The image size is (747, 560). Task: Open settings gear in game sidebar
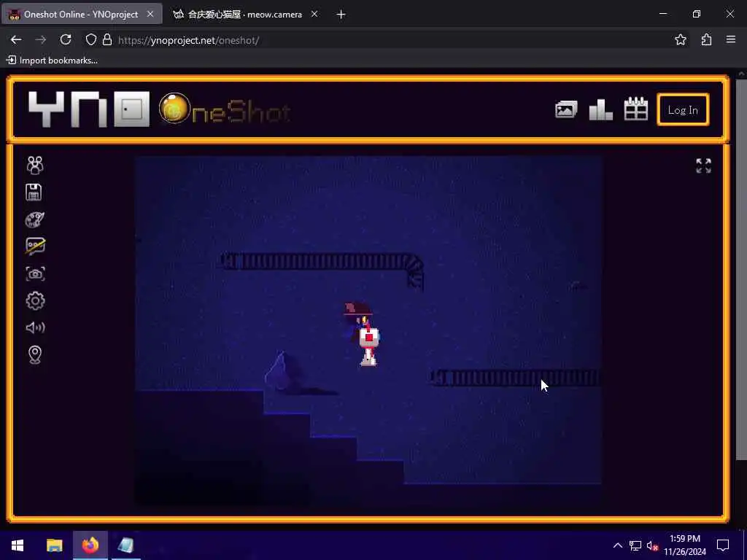tap(35, 300)
